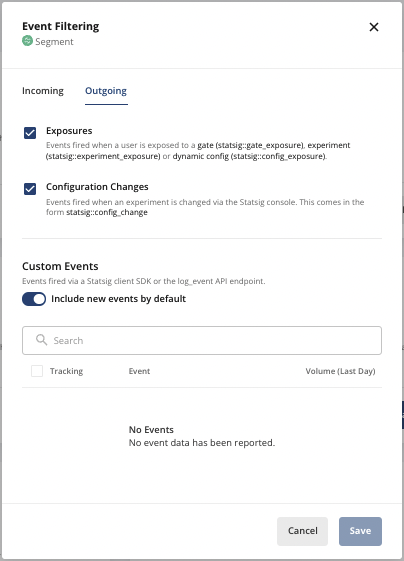404x561 pixels.
Task: Click the Event column header
Action: [139, 371]
